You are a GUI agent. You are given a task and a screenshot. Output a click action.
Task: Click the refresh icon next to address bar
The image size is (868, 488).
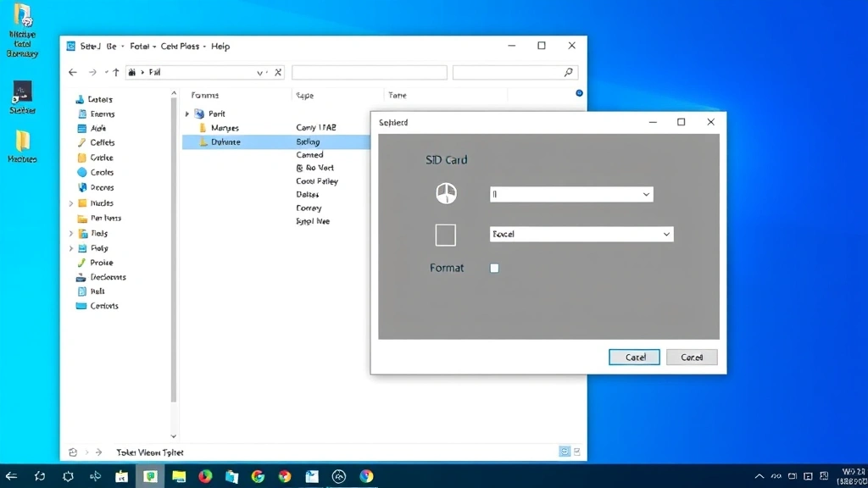(x=278, y=72)
